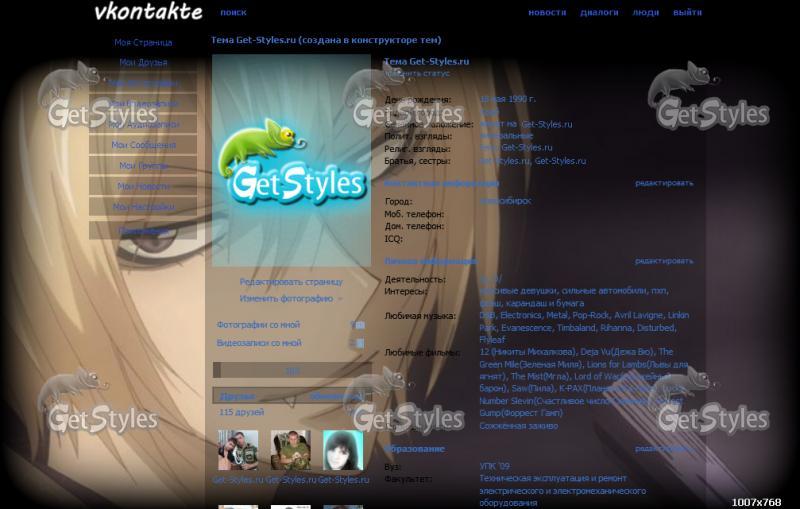Collapse the Друзья section header

tap(238, 397)
